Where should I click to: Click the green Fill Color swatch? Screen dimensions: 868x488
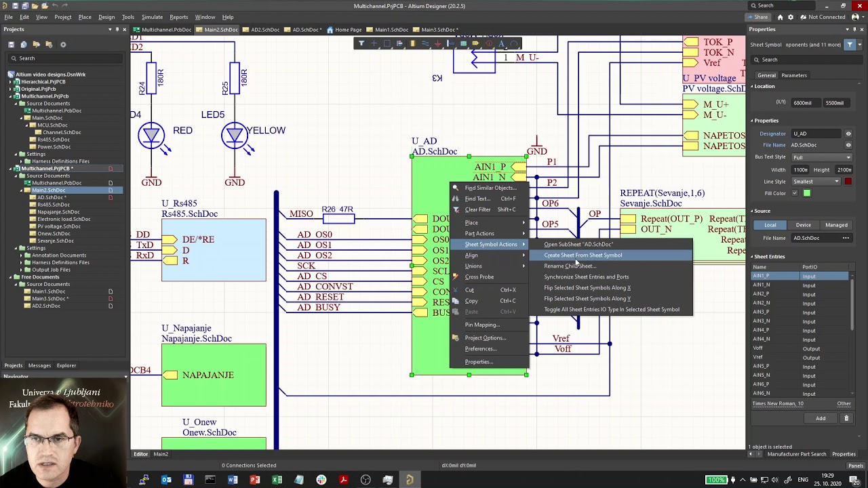(x=807, y=193)
